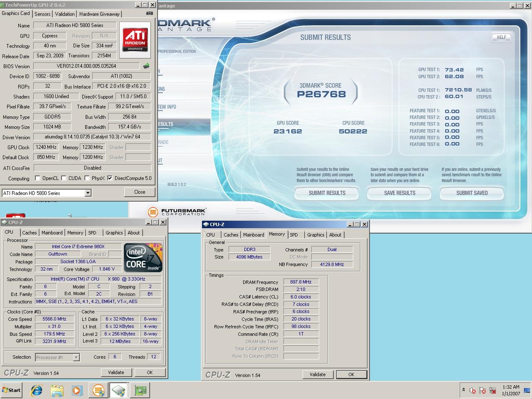The width and height of the screenshot is (532, 399).
Task: Click the BIOS save chip icon in GPU-Z
Action: 146,66
